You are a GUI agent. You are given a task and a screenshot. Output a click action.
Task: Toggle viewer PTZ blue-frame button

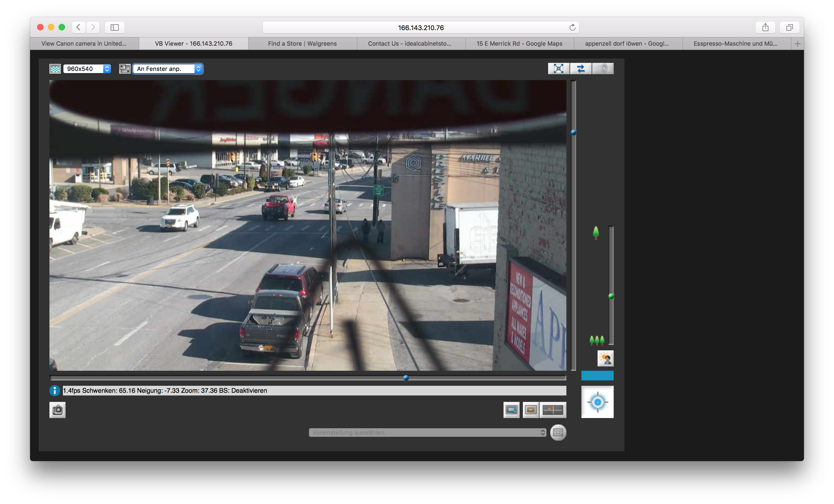(x=511, y=410)
